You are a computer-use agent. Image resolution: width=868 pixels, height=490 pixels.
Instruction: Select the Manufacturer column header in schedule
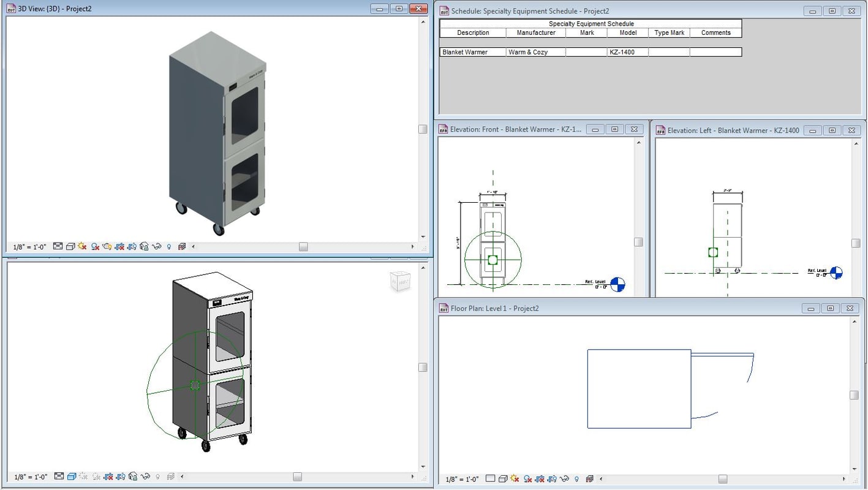[x=535, y=33]
